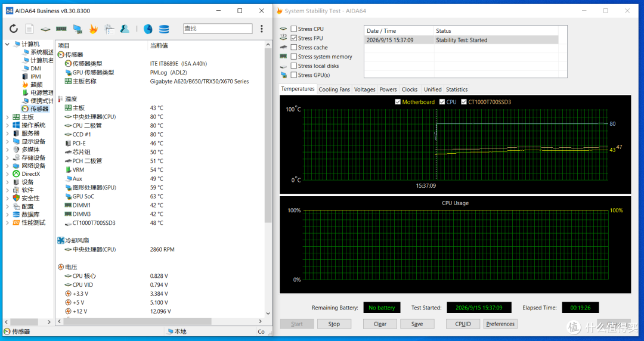Click the Clear button
Image resolution: width=644 pixels, height=341 pixels.
click(x=380, y=324)
